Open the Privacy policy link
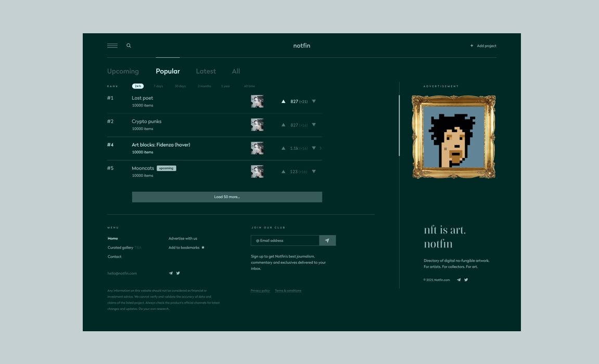599x364 pixels. (260, 291)
